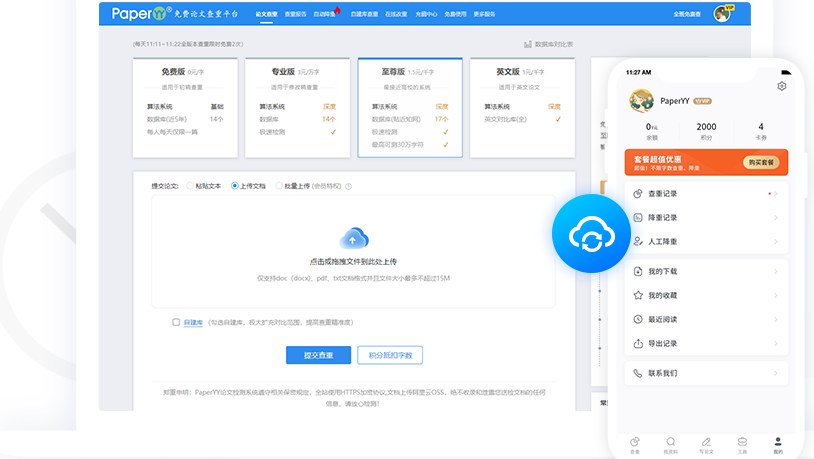Open 联系我们 phone icon

click(638, 373)
